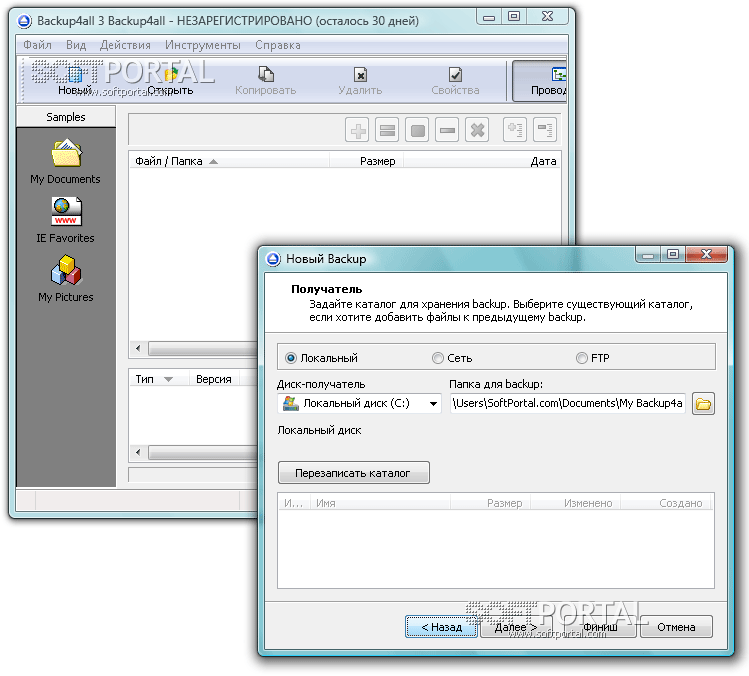Click the Создано column header
Viewport: 749px width, 676px height.
(x=665, y=503)
